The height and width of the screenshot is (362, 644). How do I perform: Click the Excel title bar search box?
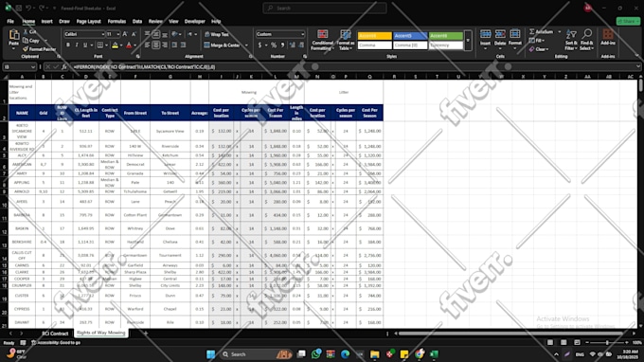(x=325, y=8)
